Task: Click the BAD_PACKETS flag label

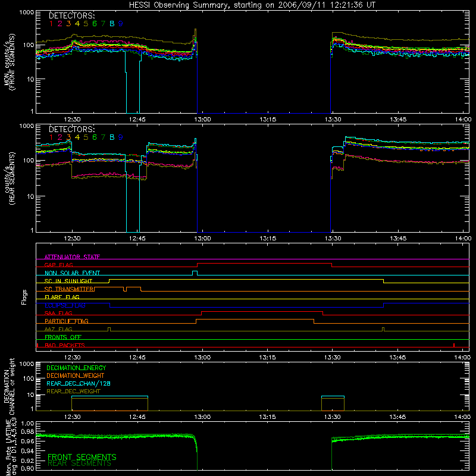Action: (65, 345)
